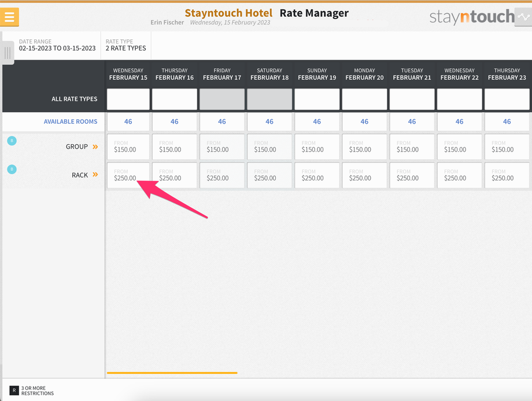The height and width of the screenshot is (401, 532).
Task: Open the left filter panel drawer handle
Action: [x=8, y=53]
